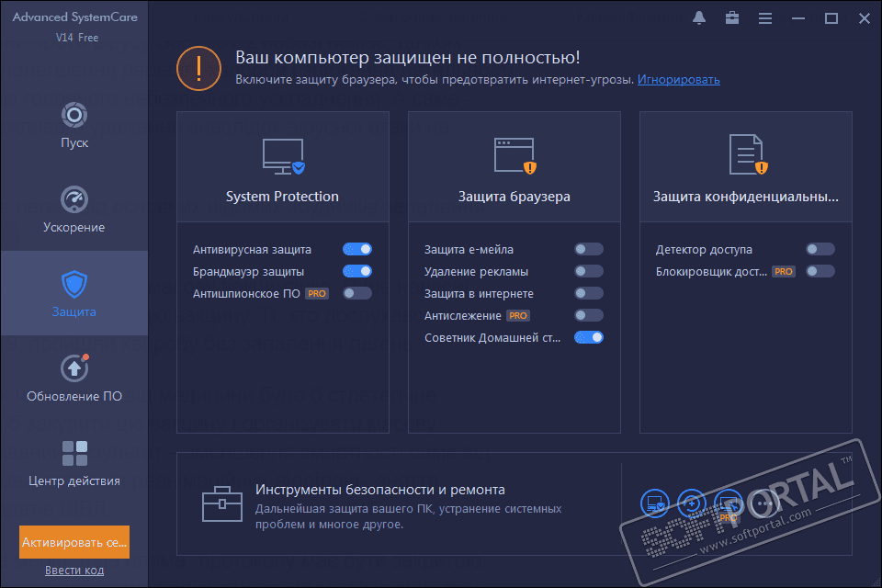Select the Защита sidebar tab
Screen dimensions: 882x588
click(74, 293)
